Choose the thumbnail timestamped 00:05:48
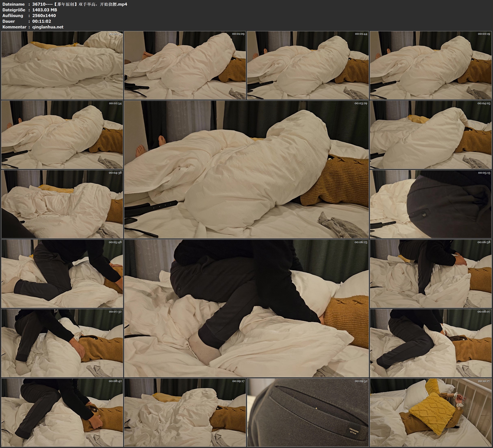493x448 pixels. pos(62,274)
